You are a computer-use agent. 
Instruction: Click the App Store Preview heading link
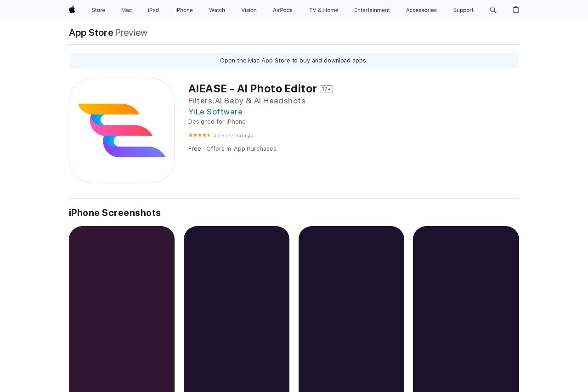coord(108,33)
